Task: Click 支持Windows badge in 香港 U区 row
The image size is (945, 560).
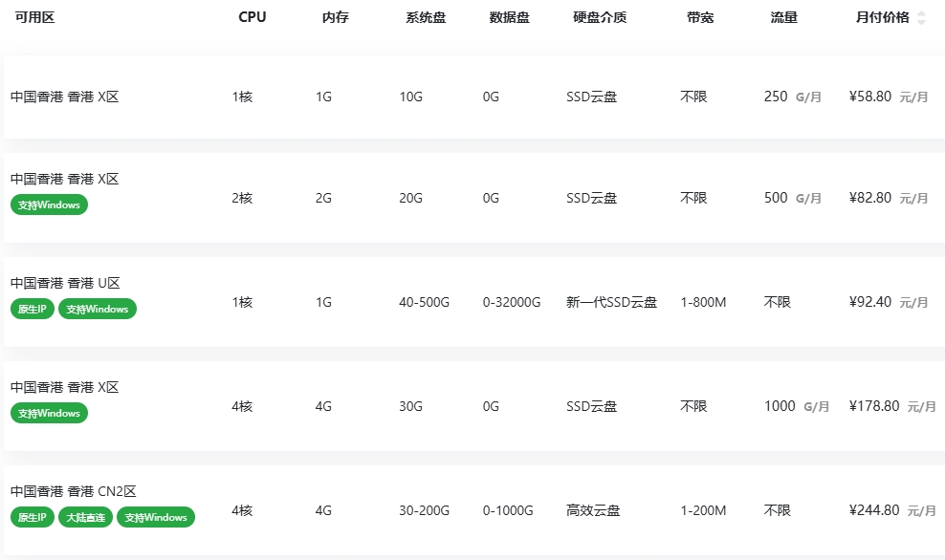Action: (x=97, y=309)
